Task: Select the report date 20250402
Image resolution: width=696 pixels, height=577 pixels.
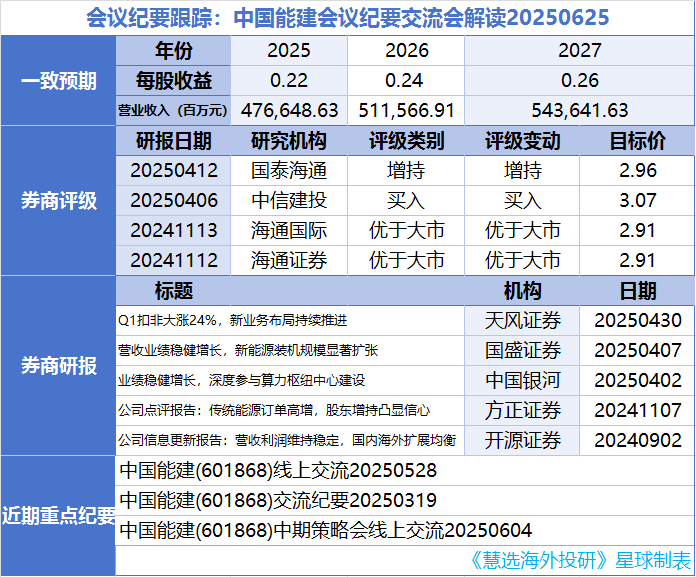Action: click(637, 380)
